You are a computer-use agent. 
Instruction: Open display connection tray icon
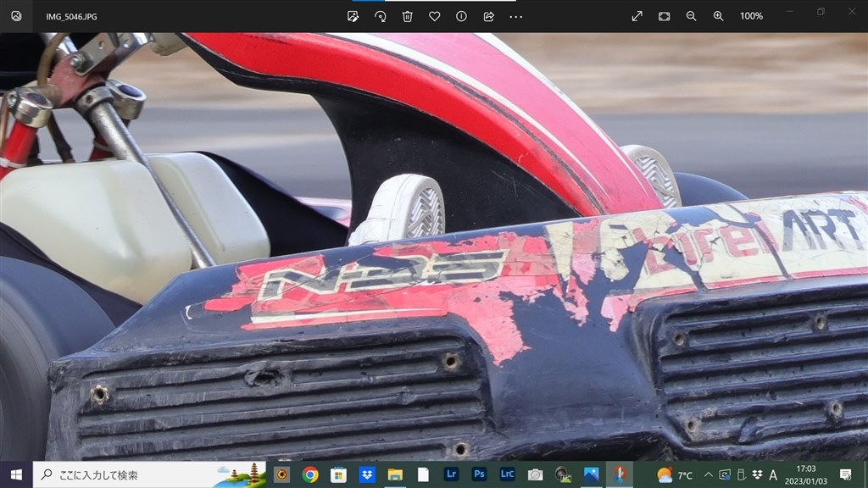725,474
